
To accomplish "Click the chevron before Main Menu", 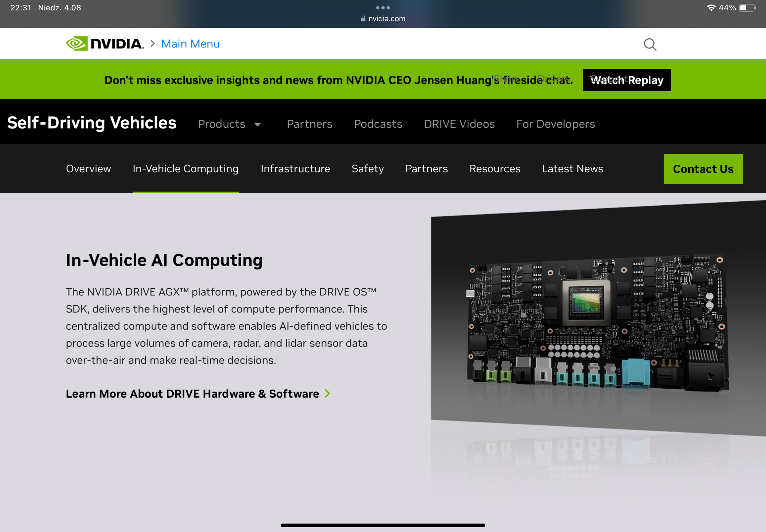I will pyautogui.click(x=153, y=44).
